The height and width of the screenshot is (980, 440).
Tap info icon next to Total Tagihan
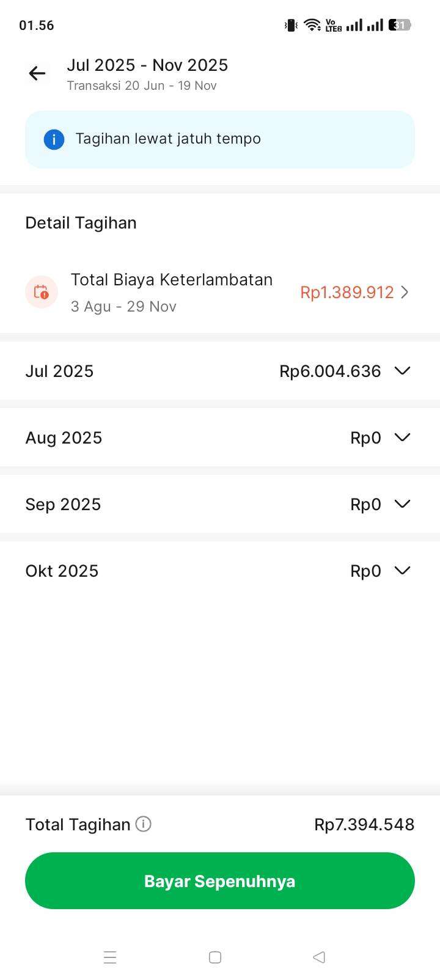pos(143,824)
